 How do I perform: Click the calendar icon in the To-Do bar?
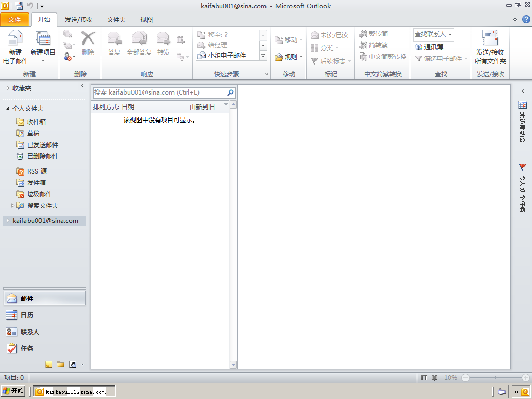coord(523,104)
